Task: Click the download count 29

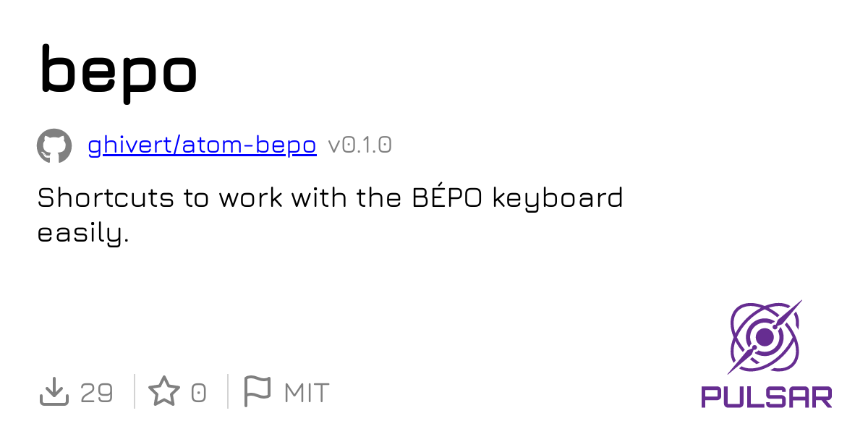Action: point(96,393)
